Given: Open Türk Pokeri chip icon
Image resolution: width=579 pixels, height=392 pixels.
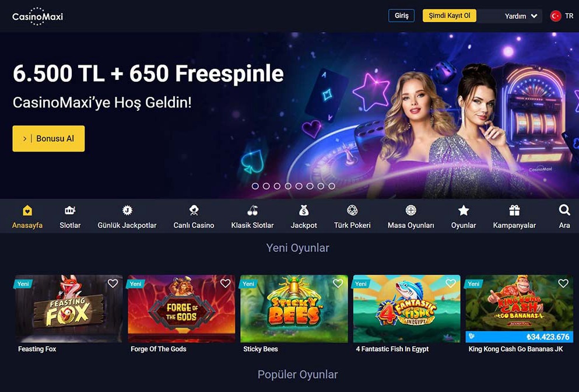Looking at the screenshot, I should click(x=352, y=210).
